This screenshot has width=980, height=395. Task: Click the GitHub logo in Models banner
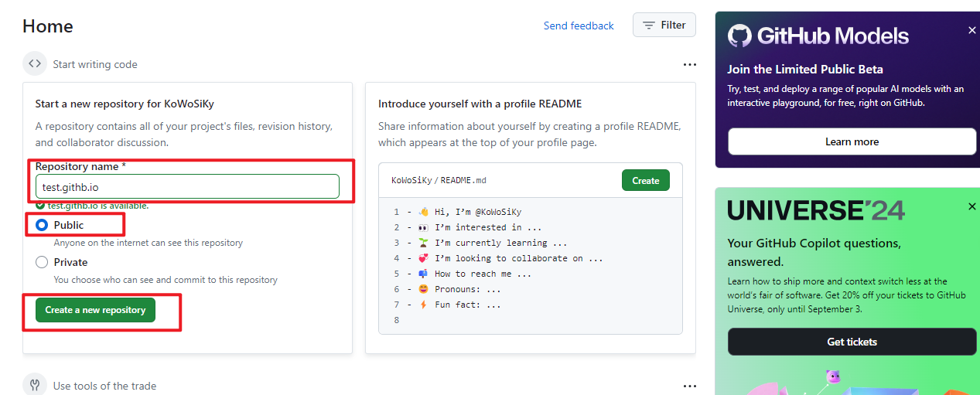coord(739,36)
